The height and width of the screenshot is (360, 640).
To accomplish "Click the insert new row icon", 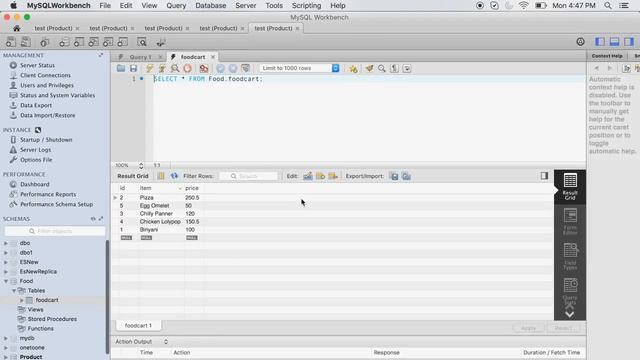I will 320,176.
